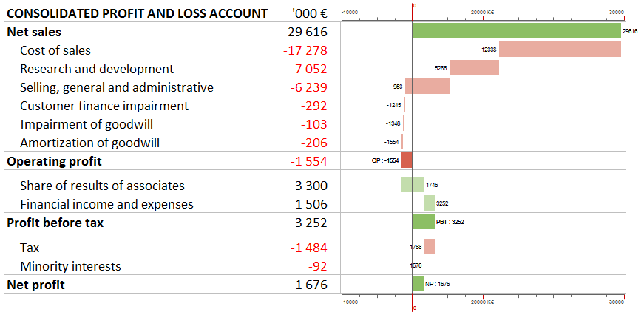This screenshot has width=644, height=315.
Task: Click the Minority interests label
Action: (x=70, y=266)
